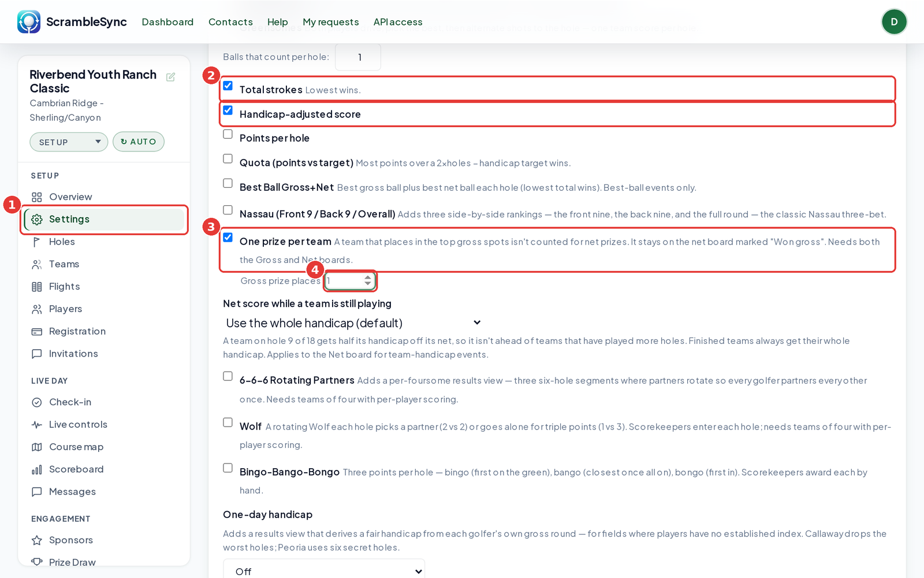Image resolution: width=924 pixels, height=578 pixels.
Task: Increase Gross prize places stepper
Action: [368, 277]
